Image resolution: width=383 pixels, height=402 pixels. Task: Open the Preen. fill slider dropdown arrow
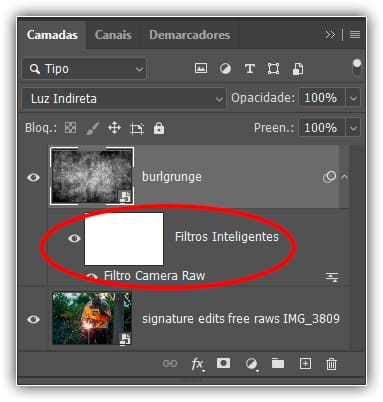click(353, 128)
